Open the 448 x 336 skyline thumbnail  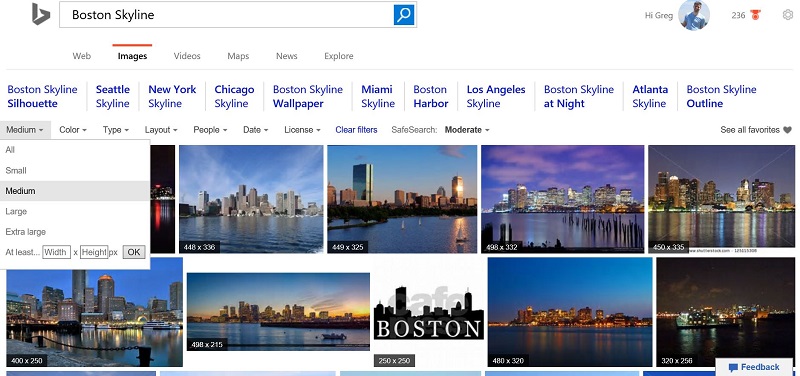(x=251, y=199)
